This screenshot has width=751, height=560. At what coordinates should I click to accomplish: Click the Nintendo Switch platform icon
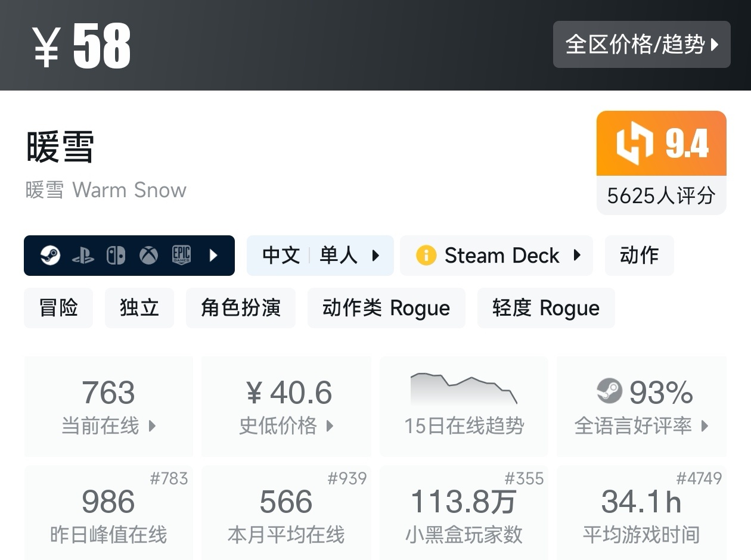pos(116,256)
